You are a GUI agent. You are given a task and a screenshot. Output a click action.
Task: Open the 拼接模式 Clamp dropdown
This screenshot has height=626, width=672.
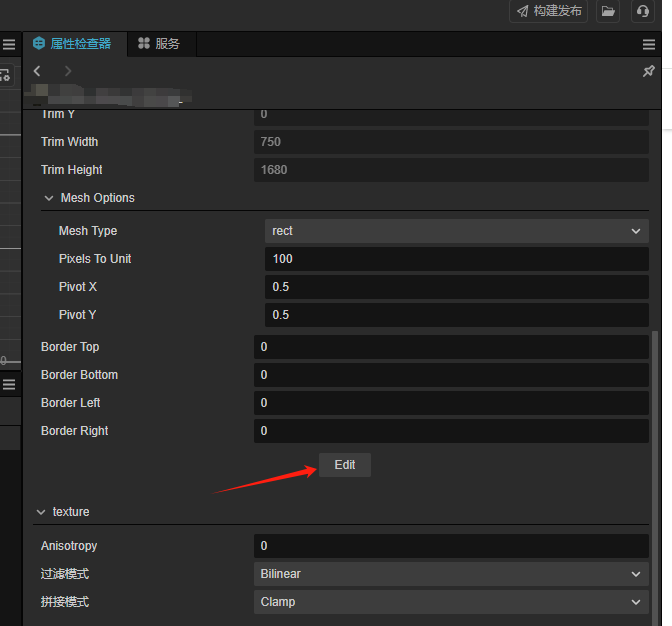point(451,602)
